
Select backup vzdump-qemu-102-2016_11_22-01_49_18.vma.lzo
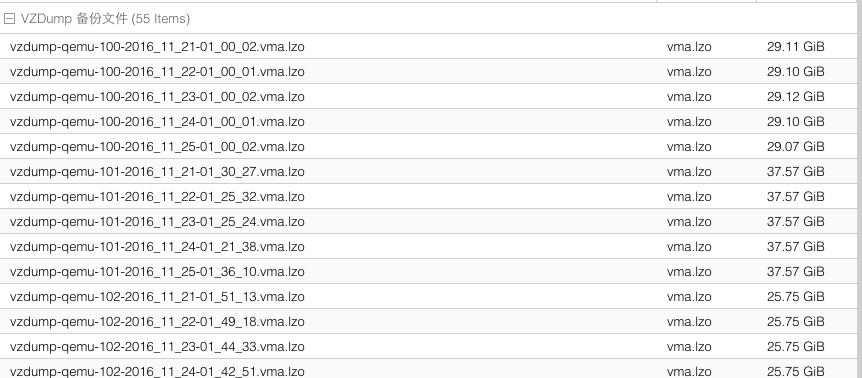(x=428, y=321)
